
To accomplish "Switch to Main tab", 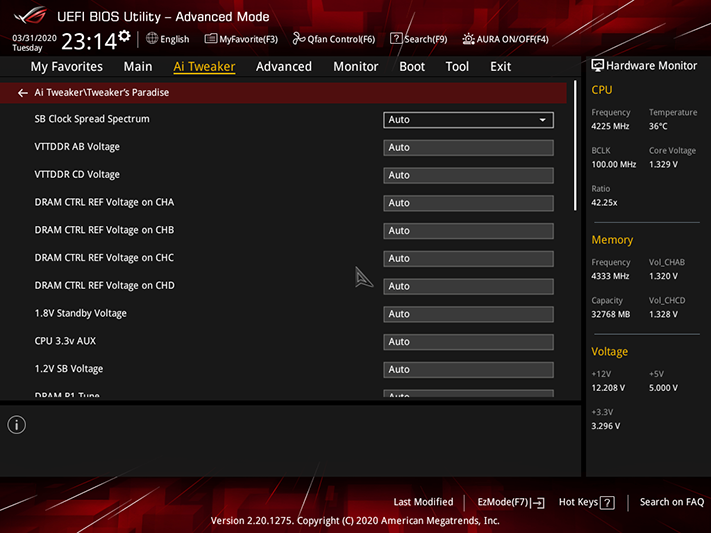I will (x=138, y=67).
